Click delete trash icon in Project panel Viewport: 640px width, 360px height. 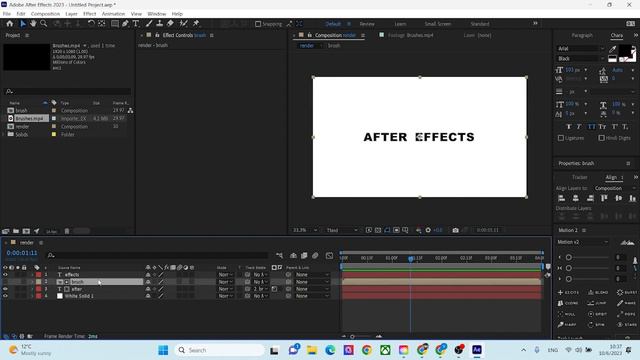[x=67, y=231]
